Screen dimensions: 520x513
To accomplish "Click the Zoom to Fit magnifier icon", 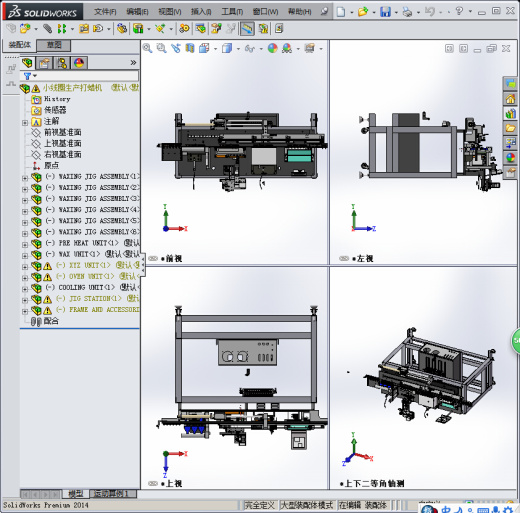I will 147,49.
